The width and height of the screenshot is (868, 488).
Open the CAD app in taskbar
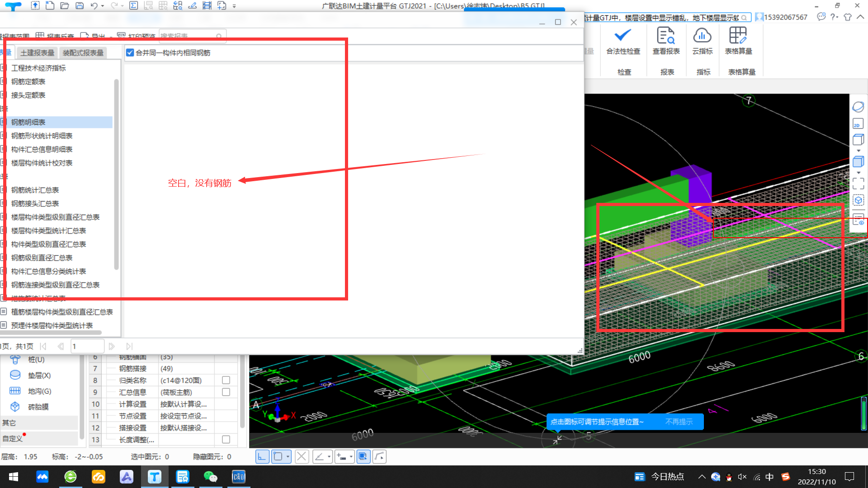238,477
